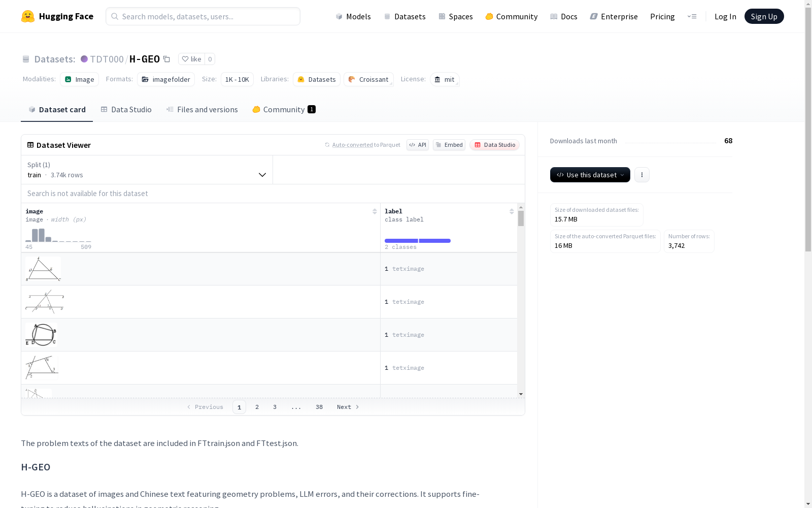Click the Log In link
The height and width of the screenshot is (508, 812).
click(x=725, y=16)
